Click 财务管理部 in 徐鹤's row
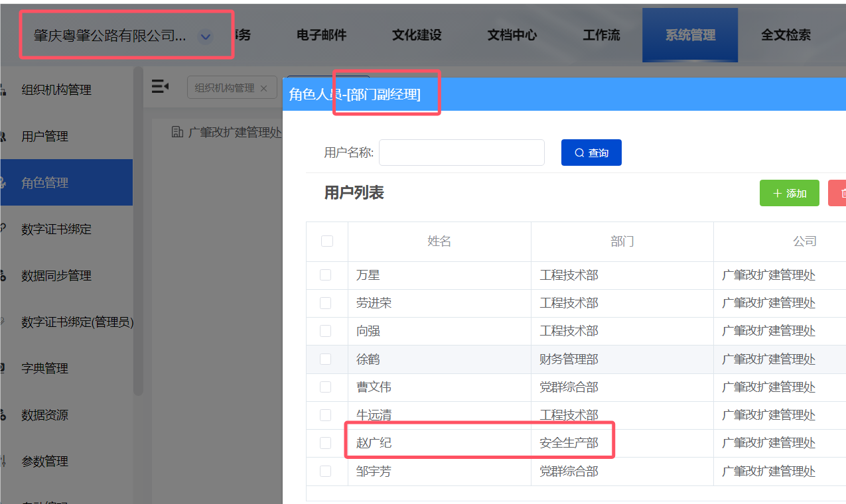846x504 pixels. click(569, 359)
